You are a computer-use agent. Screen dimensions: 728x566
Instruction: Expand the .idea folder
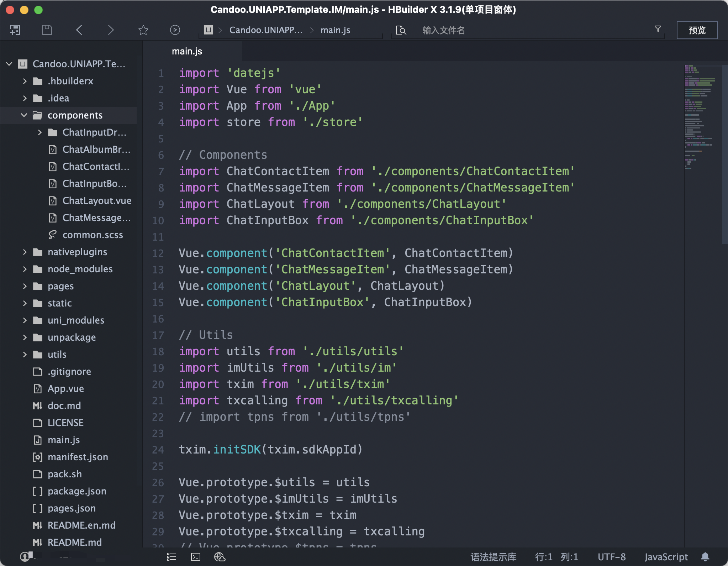pyautogui.click(x=25, y=98)
